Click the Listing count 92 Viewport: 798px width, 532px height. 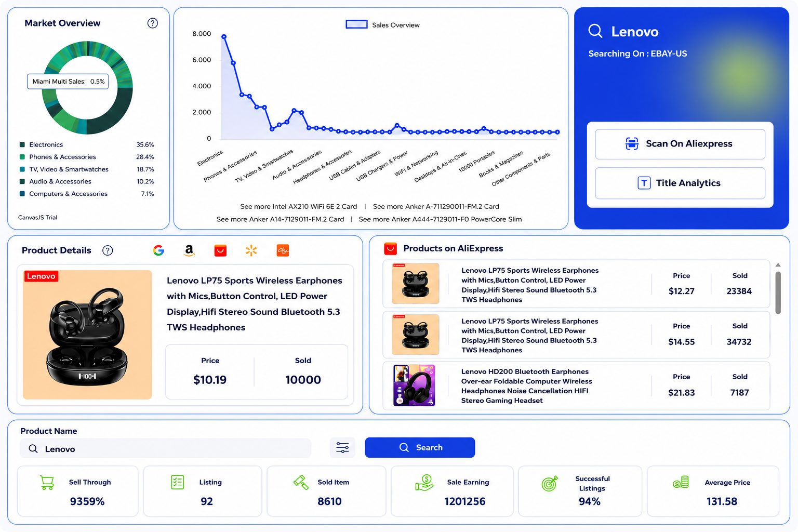pos(207,501)
